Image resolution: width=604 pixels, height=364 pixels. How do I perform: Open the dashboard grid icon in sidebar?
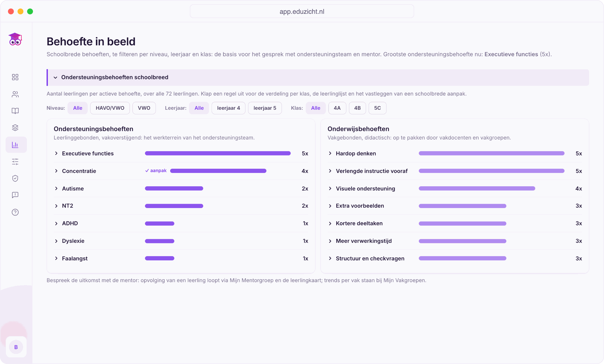tap(15, 77)
